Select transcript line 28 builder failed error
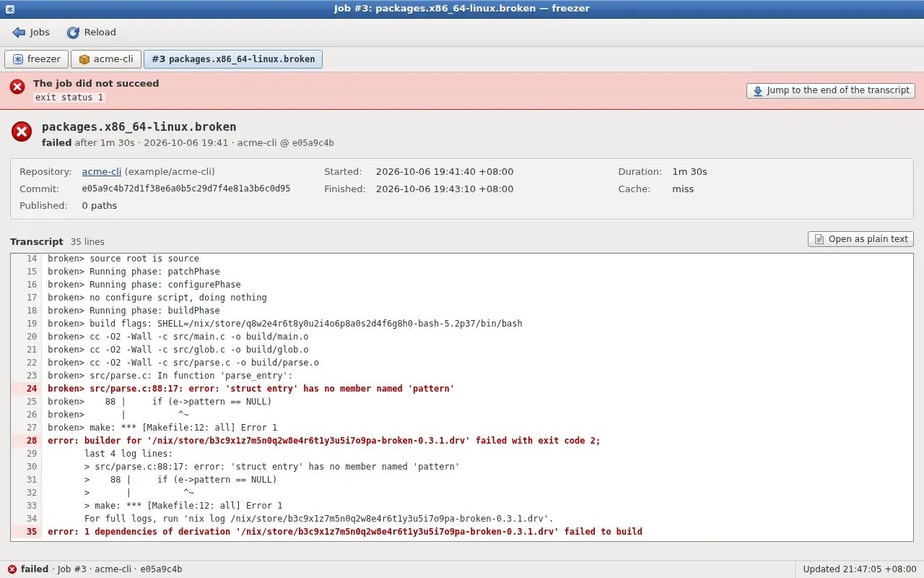The height and width of the screenshot is (578, 924). 462,441
